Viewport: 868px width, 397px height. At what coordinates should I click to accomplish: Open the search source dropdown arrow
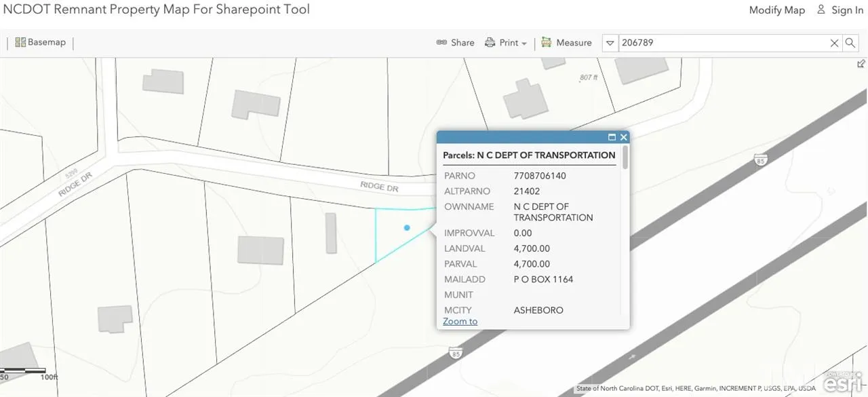coord(610,43)
